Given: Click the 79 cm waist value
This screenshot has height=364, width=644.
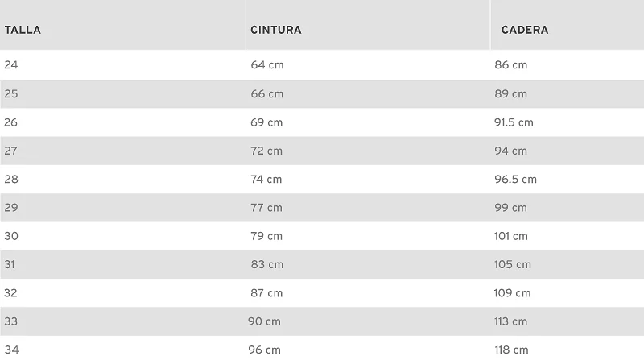Looking at the screenshot, I should pyautogui.click(x=266, y=236).
